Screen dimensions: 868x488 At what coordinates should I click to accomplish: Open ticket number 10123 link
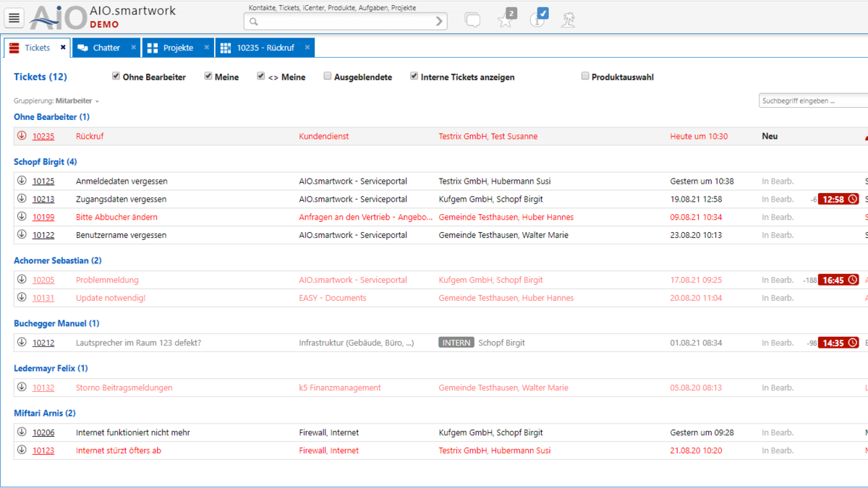click(43, 450)
